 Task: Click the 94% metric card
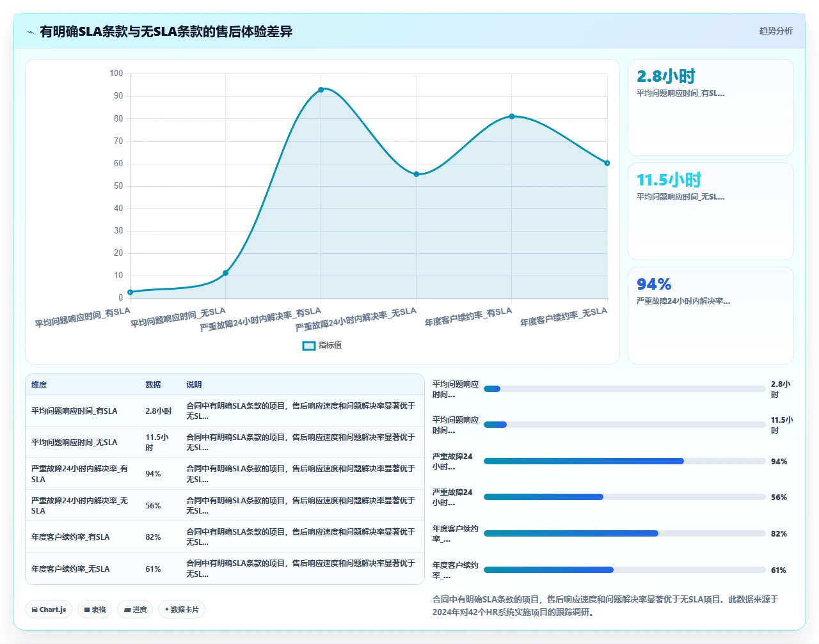point(711,315)
